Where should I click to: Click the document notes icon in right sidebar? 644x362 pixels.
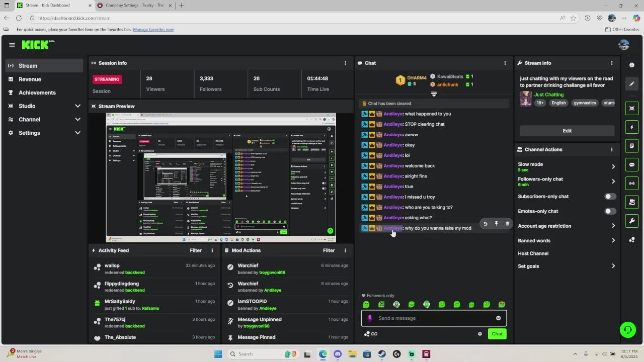click(632, 146)
